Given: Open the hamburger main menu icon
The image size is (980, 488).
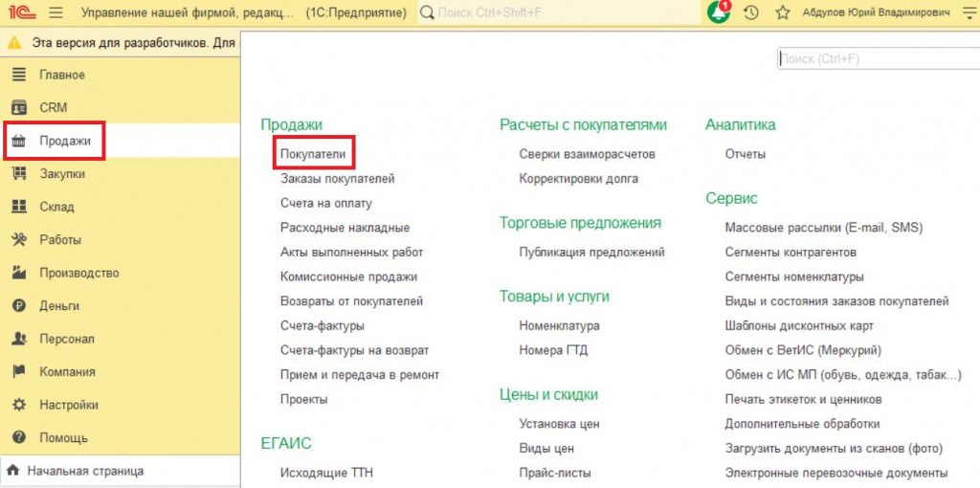Looking at the screenshot, I should pyautogui.click(x=56, y=12).
